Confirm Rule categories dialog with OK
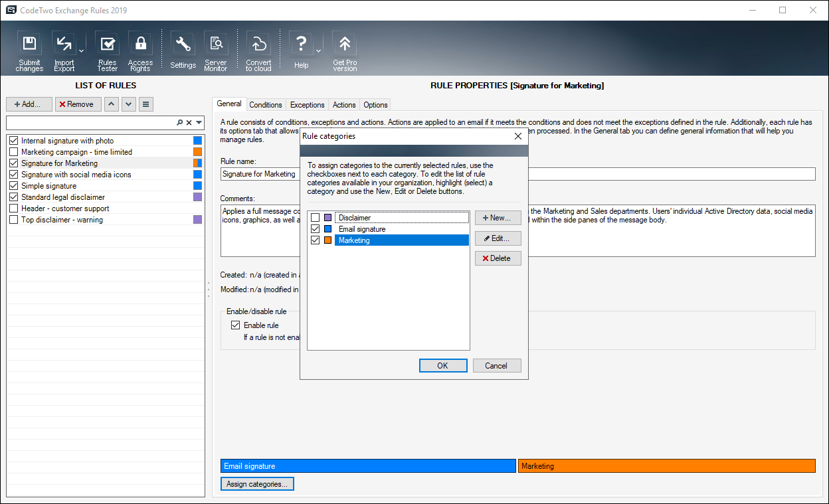This screenshot has height=504, width=829. coord(443,366)
